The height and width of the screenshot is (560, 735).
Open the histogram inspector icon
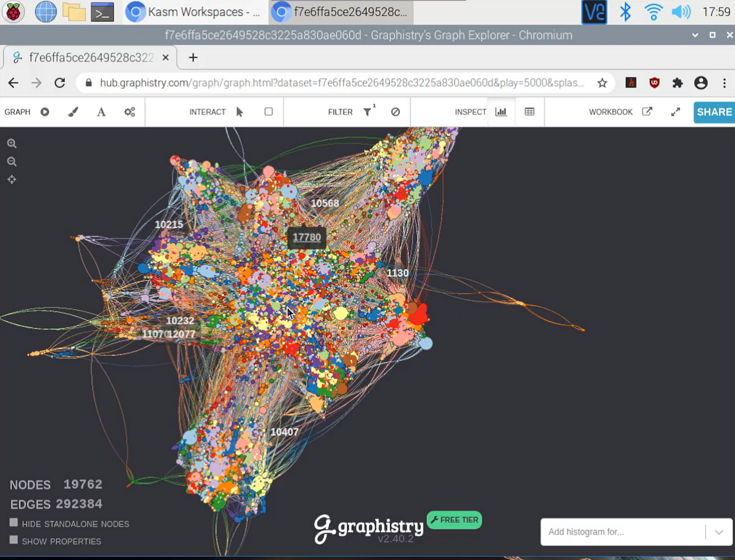click(501, 112)
